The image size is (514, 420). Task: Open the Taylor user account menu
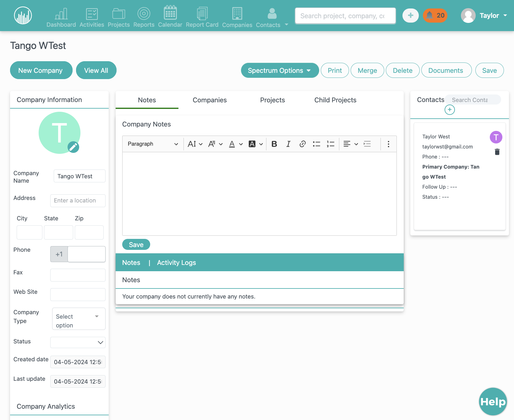tap(484, 15)
